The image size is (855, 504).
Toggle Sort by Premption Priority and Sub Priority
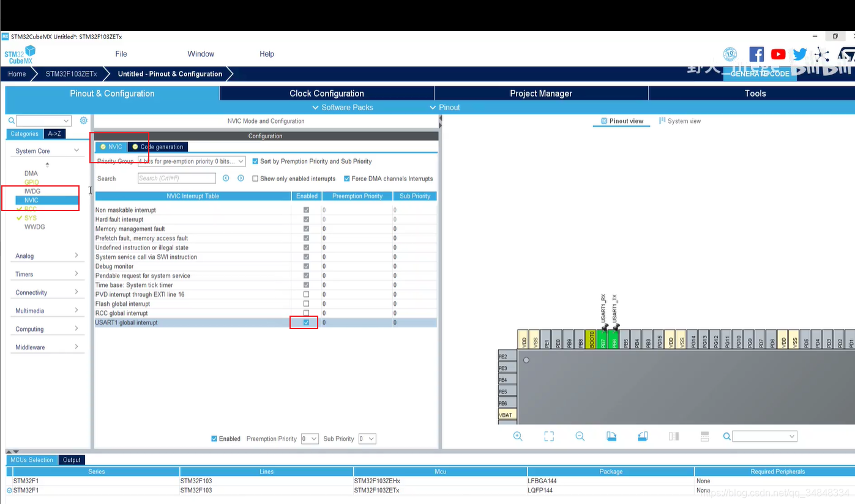coord(255,161)
